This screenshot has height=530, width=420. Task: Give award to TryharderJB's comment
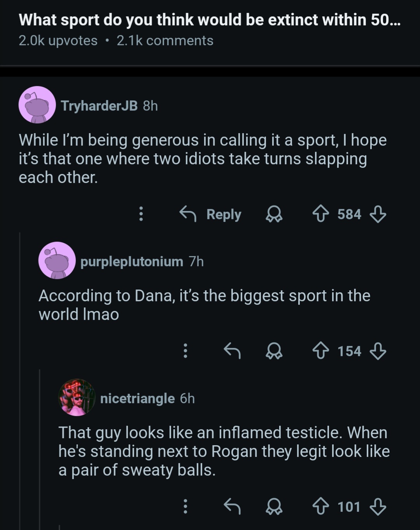274,214
